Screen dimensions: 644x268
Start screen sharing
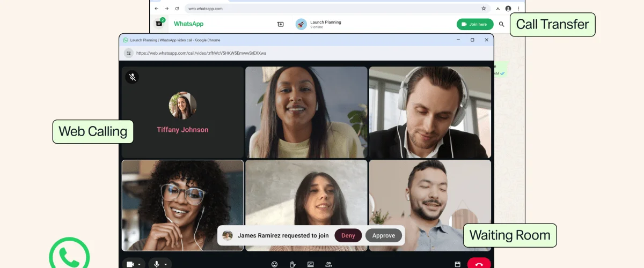(310, 264)
